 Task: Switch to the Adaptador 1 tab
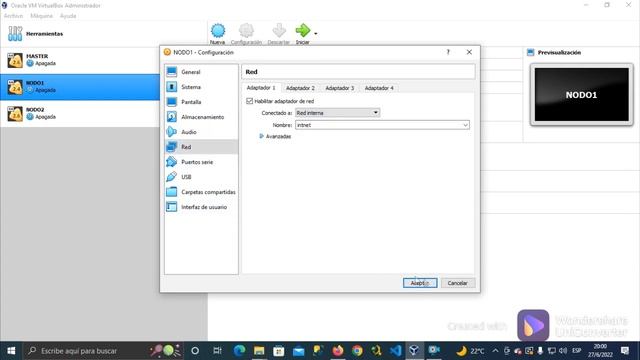[261, 88]
